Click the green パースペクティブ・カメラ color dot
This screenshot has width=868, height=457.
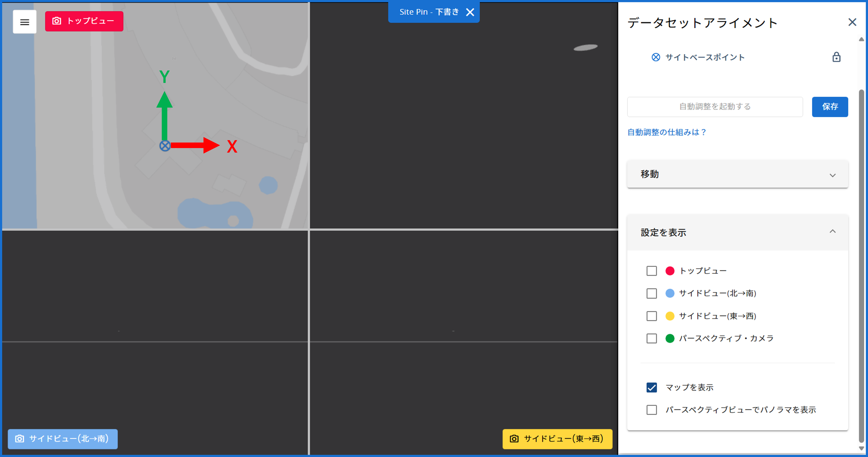tap(670, 338)
